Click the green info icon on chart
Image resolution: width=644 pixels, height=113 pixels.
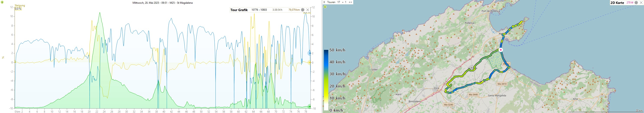(x=2, y=2)
